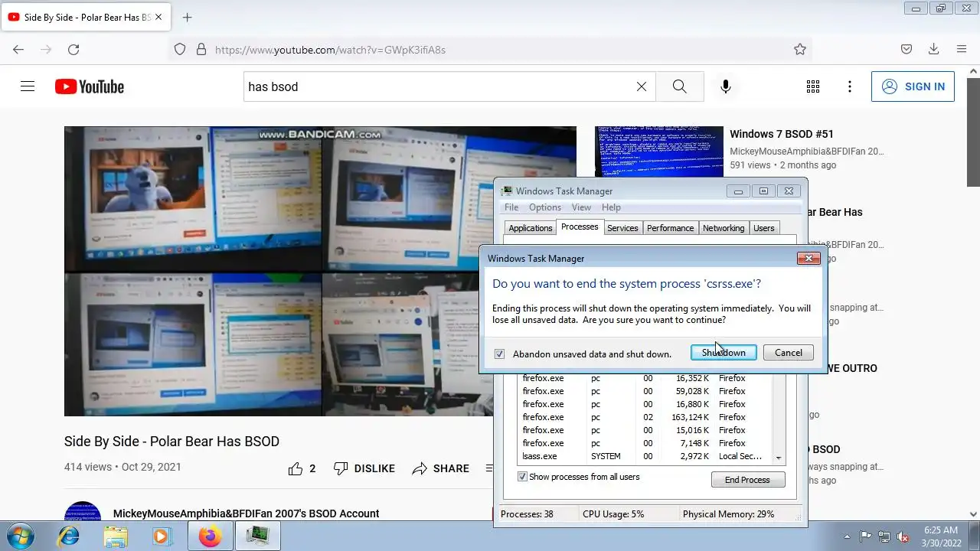Open Windows 7 BSOD #51 title link

[x=782, y=134]
